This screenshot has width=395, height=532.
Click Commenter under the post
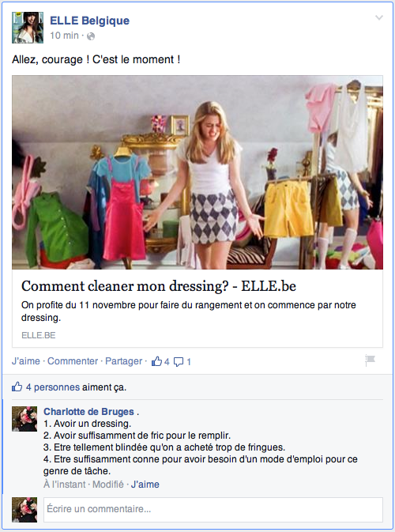(x=73, y=361)
